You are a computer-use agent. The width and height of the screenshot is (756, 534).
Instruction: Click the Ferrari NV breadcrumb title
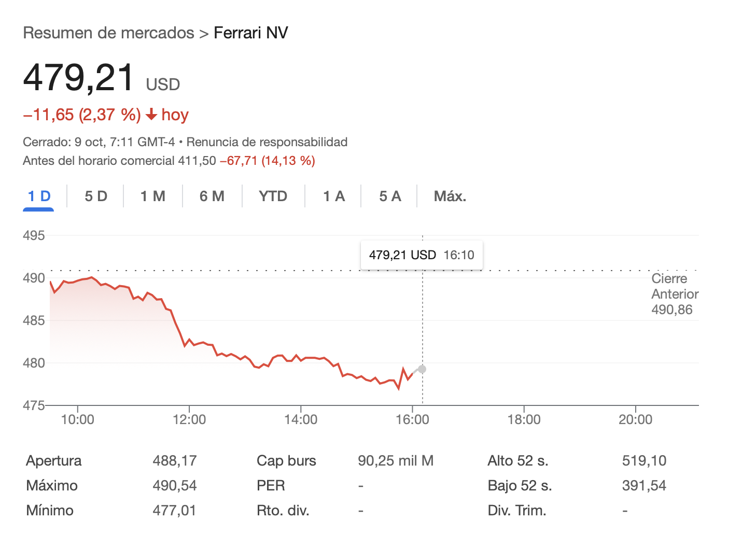pyautogui.click(x=250, y=33)
